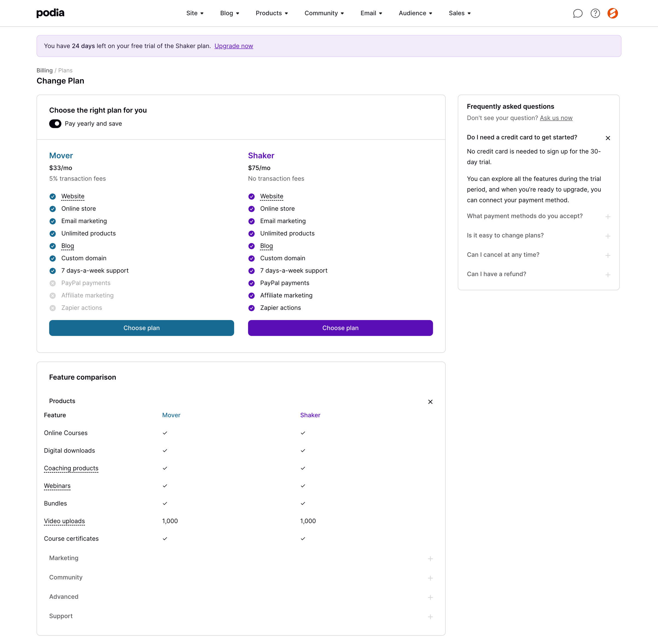The image size is (658, 644).
Task: Open the chat messages icon
Action: click(577, 13)
